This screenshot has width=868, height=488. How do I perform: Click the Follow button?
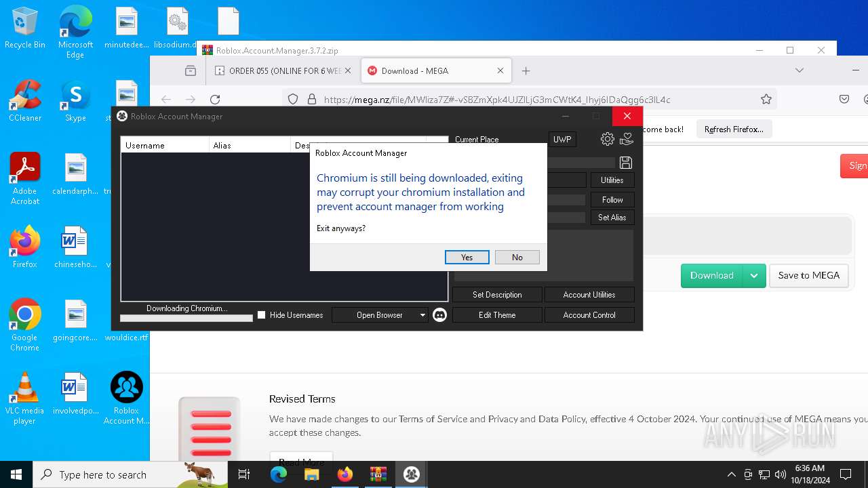(612, 200)
